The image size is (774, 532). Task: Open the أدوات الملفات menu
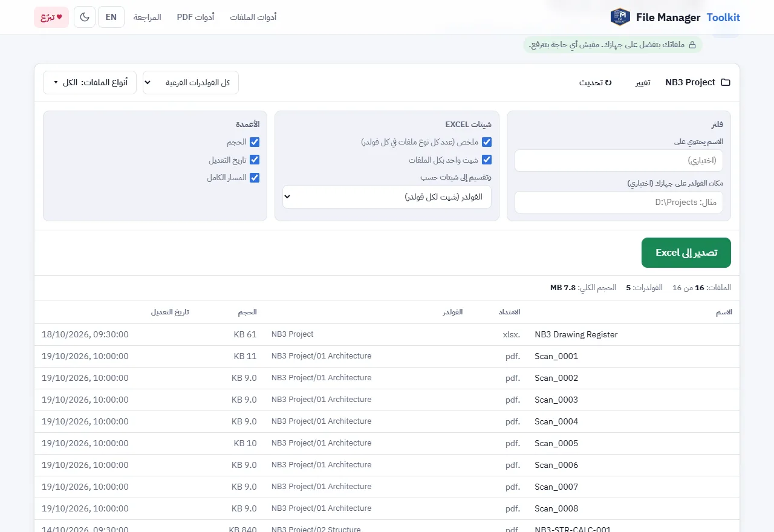click(253, 17)
